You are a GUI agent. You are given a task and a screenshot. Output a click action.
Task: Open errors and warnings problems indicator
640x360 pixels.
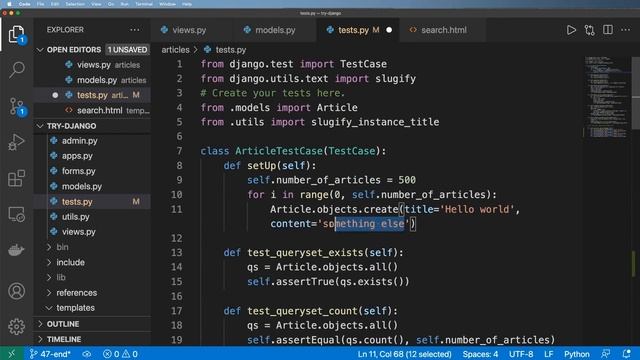tap(120, 354)
